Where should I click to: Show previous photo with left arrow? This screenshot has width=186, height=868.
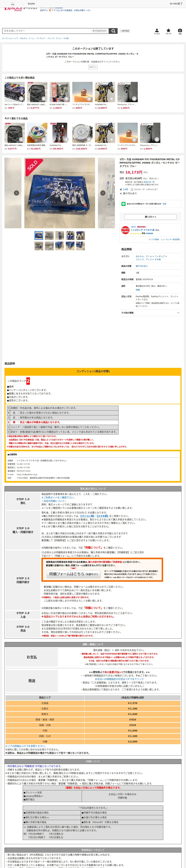pos(16,193)
